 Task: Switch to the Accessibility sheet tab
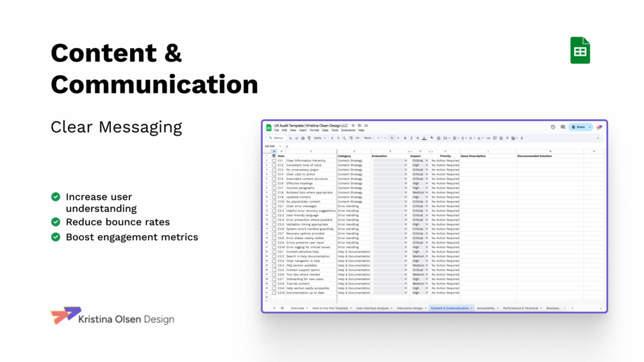coord(488,308)
